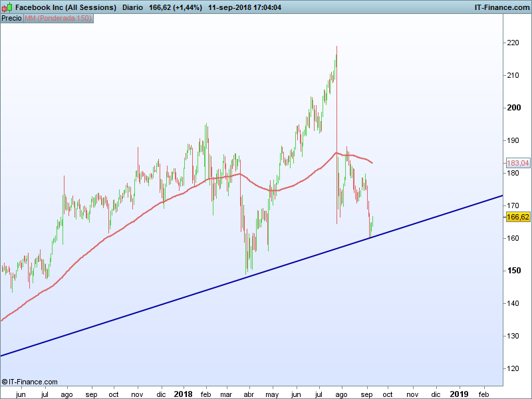Screen dimensions: 532x399
Task: Click the first jun label on time axis
Action: (21, 394)
